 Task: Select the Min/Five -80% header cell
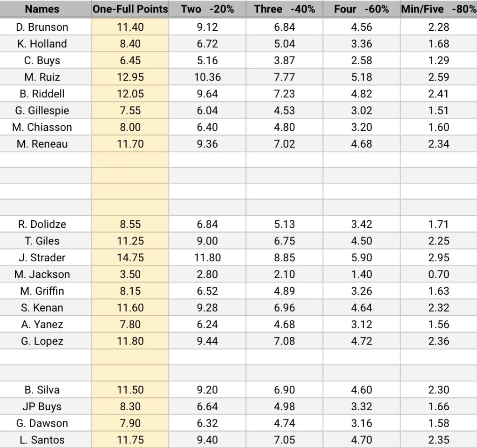click(438, 9)
